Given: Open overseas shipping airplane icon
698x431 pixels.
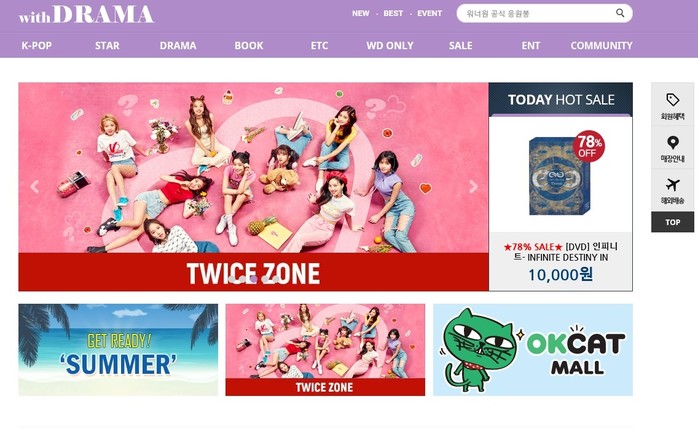Looking at the screenshot, I should point(673,184).
